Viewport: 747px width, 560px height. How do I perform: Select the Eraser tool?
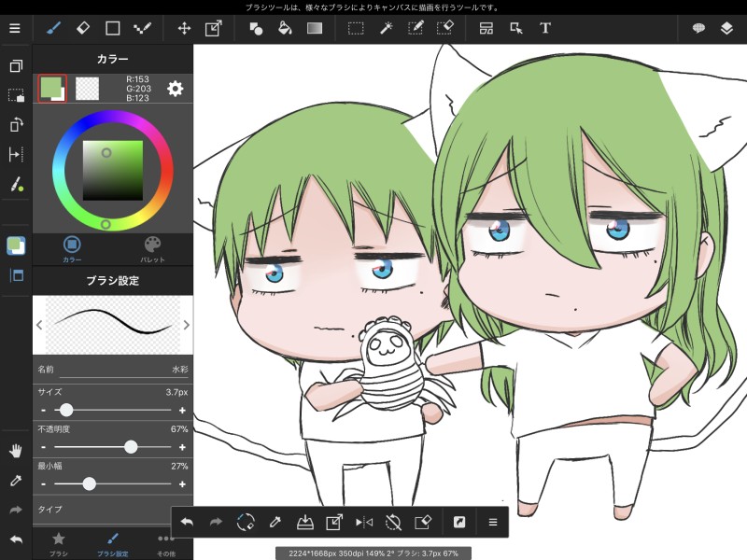click(x=83, y=29)
